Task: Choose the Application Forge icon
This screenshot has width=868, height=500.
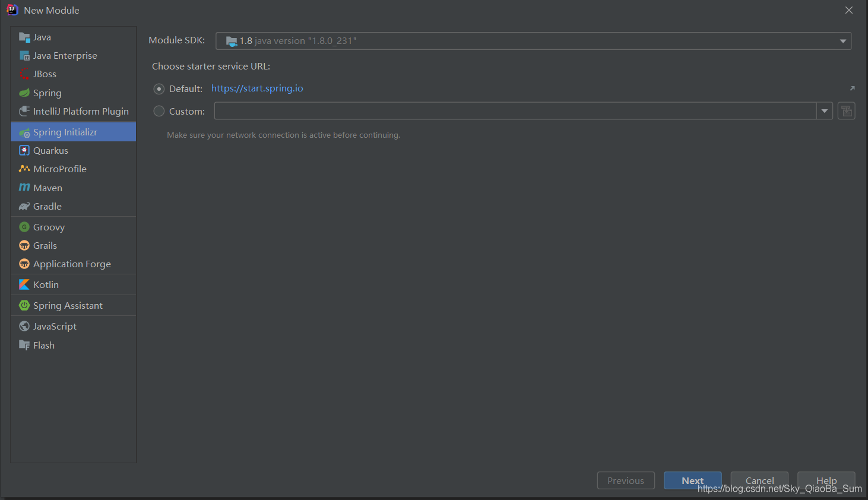Action: 24,264
